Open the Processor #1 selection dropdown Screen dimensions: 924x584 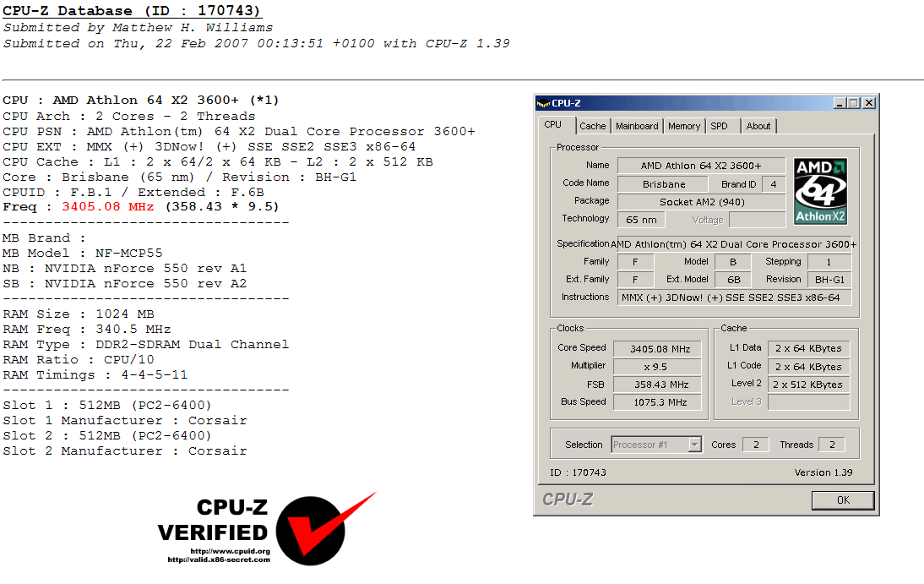point(695,445)
